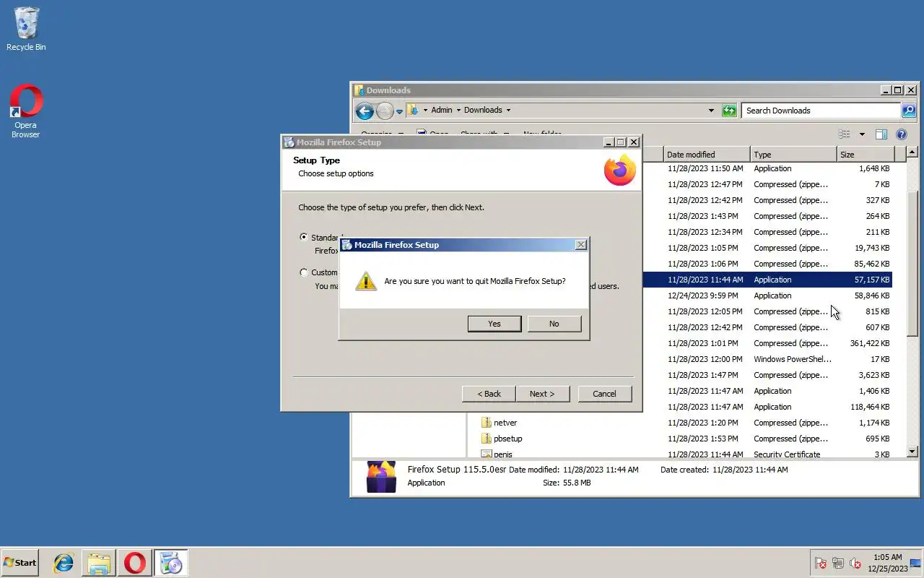Select the netver folder name

click(505, 423)
